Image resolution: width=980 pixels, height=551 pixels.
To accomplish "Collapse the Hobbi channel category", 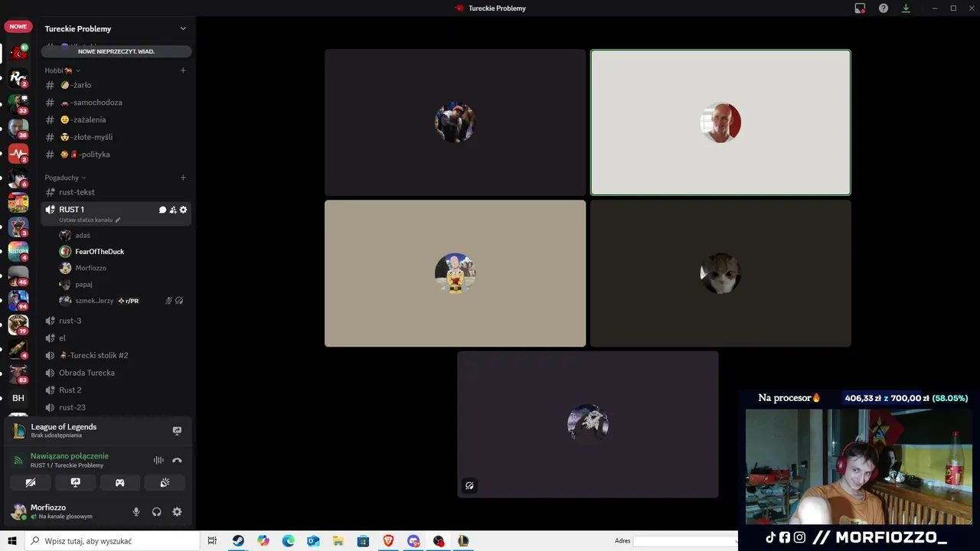I will click(x=62, y=70).
